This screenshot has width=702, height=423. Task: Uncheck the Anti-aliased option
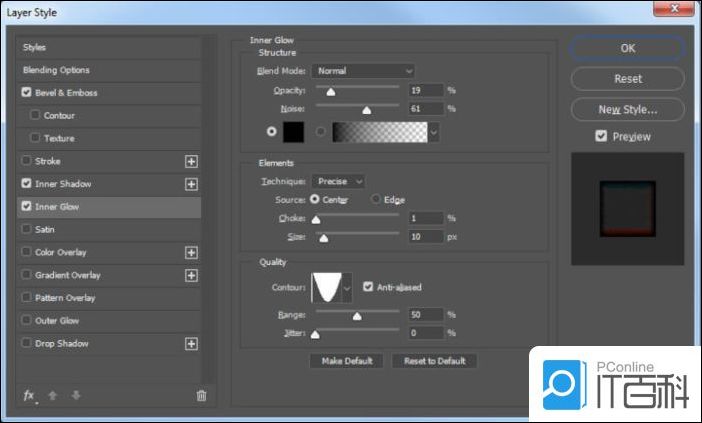point(368,287)
